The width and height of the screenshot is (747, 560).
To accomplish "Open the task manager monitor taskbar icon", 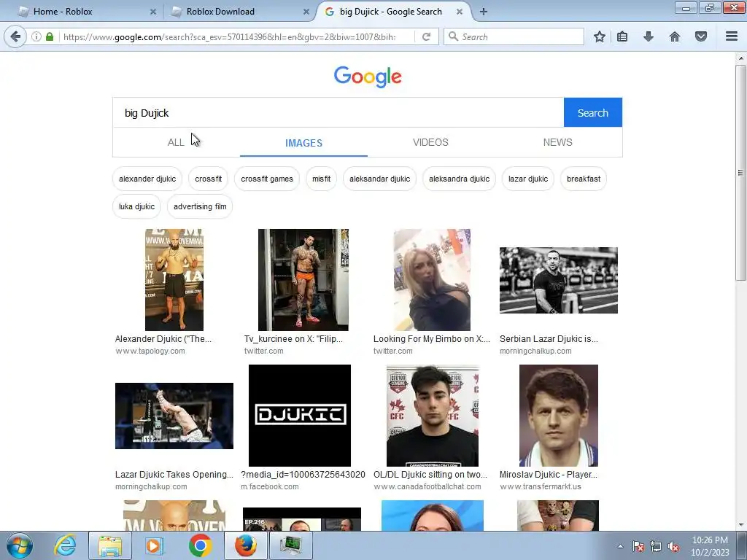I will point(290,545).
